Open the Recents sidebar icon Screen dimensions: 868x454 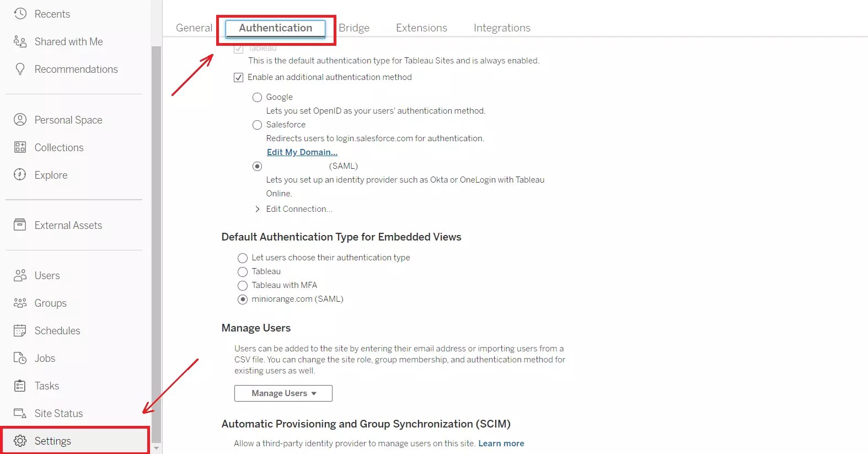pos(20,14)
